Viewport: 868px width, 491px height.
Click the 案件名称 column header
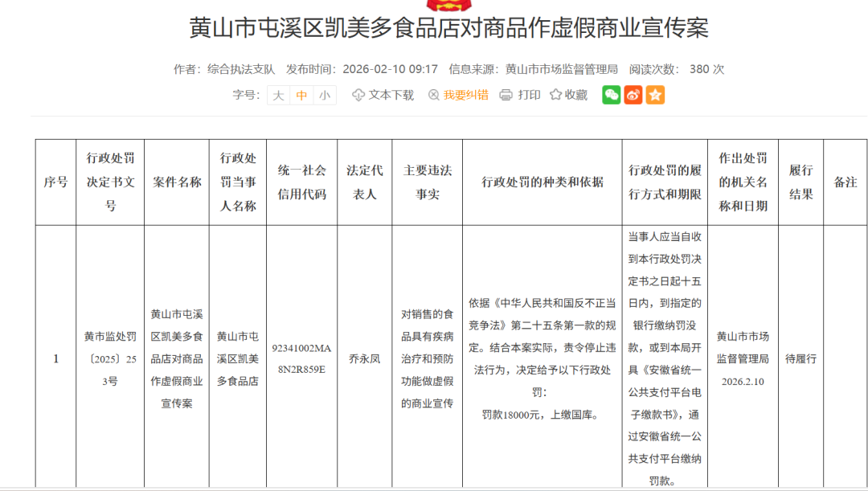pos(177,182)
